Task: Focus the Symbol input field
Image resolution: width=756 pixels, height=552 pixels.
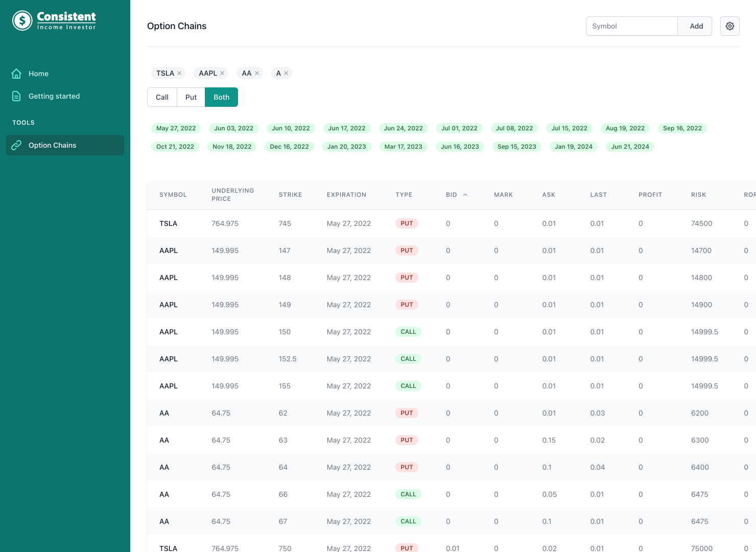Action: tap(631, 26)
